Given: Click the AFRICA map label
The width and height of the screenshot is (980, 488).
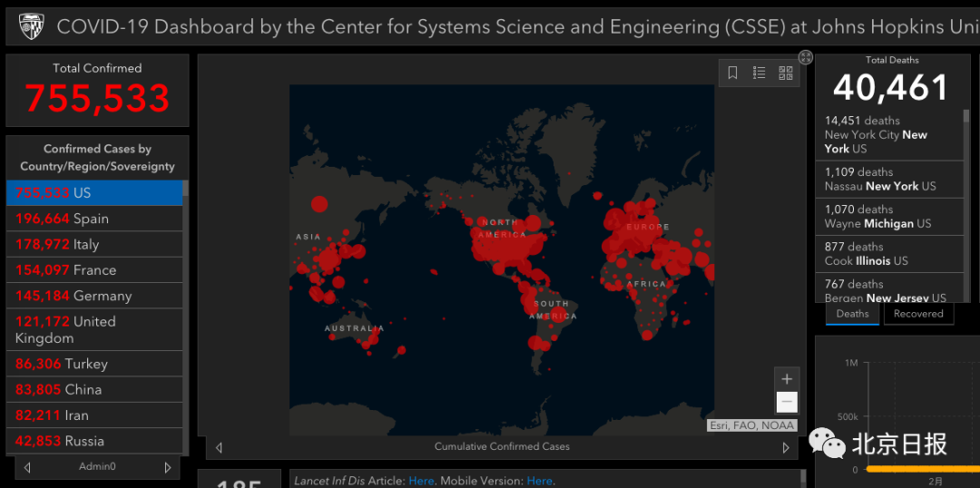Looking at the screenshot, I should (646, 284).
